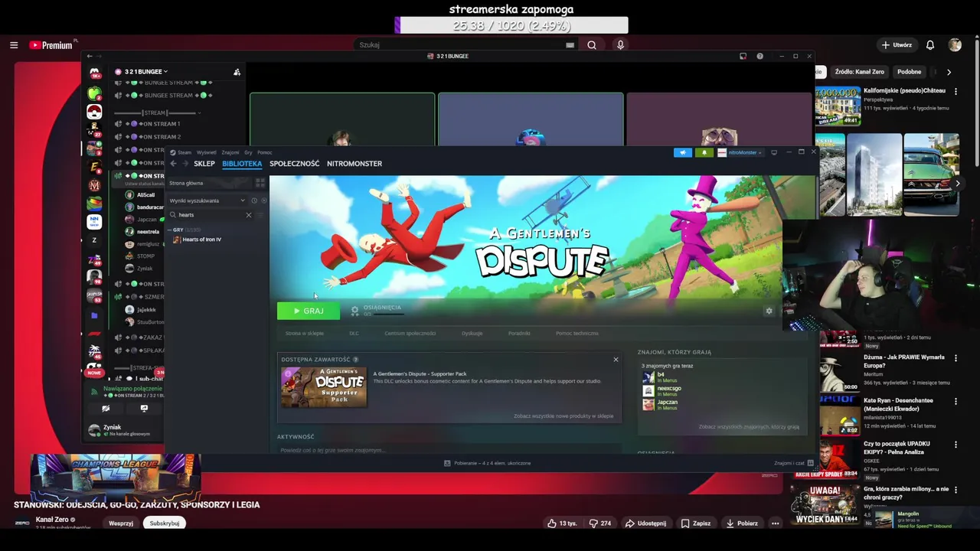This screenshot has height=551, width=980.
Task: Click the ready-to-play filter icon
Action: pos(264,201)
